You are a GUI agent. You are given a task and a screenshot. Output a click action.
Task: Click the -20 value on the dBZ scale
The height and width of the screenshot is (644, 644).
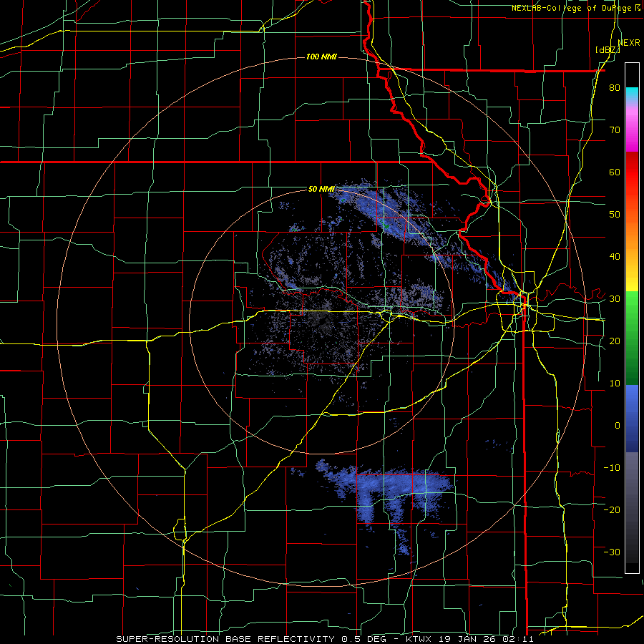click(612, 509)
